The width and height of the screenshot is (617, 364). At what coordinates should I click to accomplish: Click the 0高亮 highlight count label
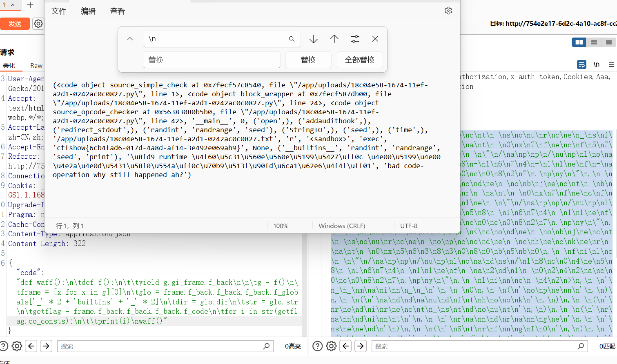(293, 346)
